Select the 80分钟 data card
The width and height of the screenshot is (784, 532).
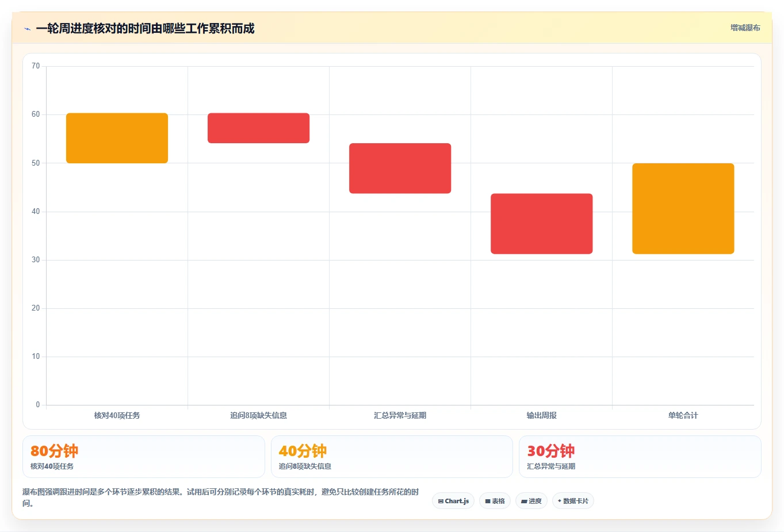point(144,457)
